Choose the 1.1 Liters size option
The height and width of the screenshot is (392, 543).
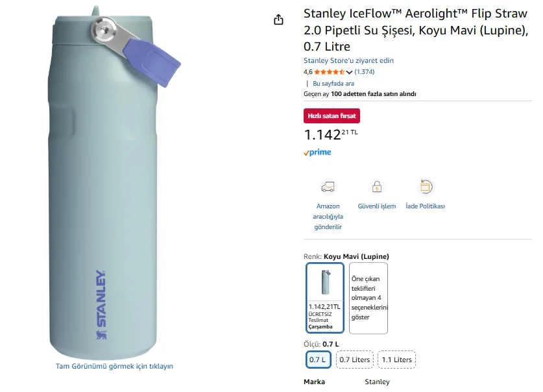point(396,360)
